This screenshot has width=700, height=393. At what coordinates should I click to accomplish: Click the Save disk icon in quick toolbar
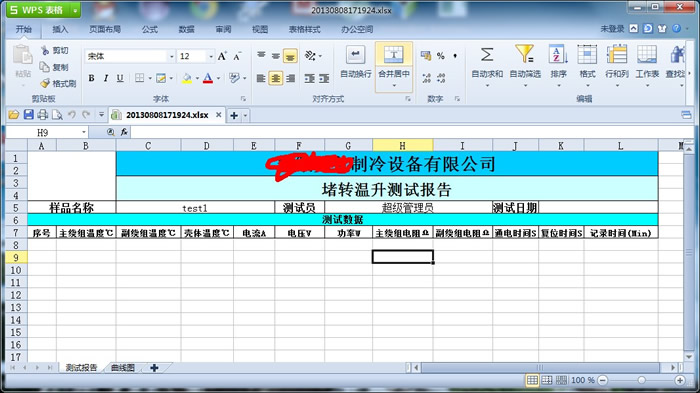click(29, 115)
